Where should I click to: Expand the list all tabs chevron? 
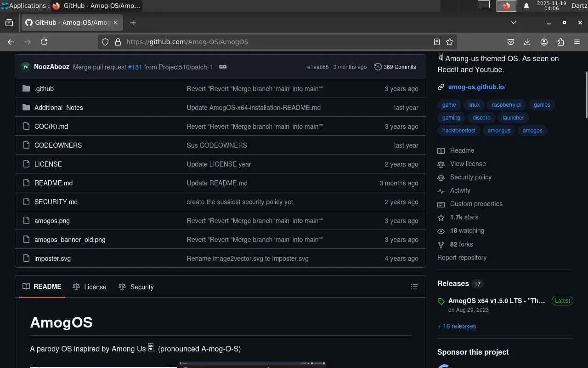coord(514,23)
